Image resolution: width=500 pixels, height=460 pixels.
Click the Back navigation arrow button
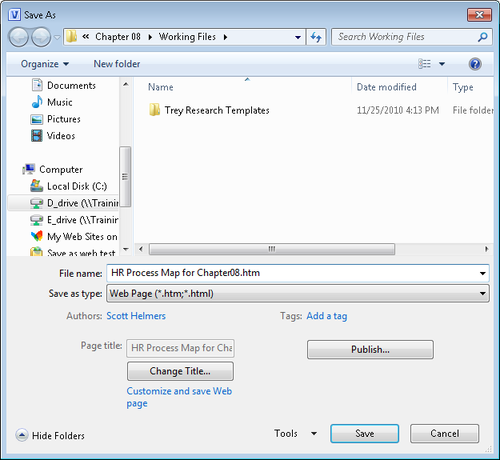pos(19,37)
